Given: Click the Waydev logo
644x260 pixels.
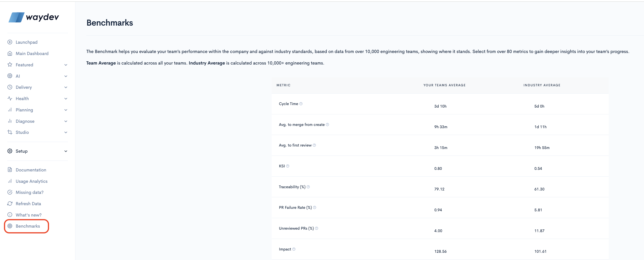Looking at the screenshot, I should (34, 17).
